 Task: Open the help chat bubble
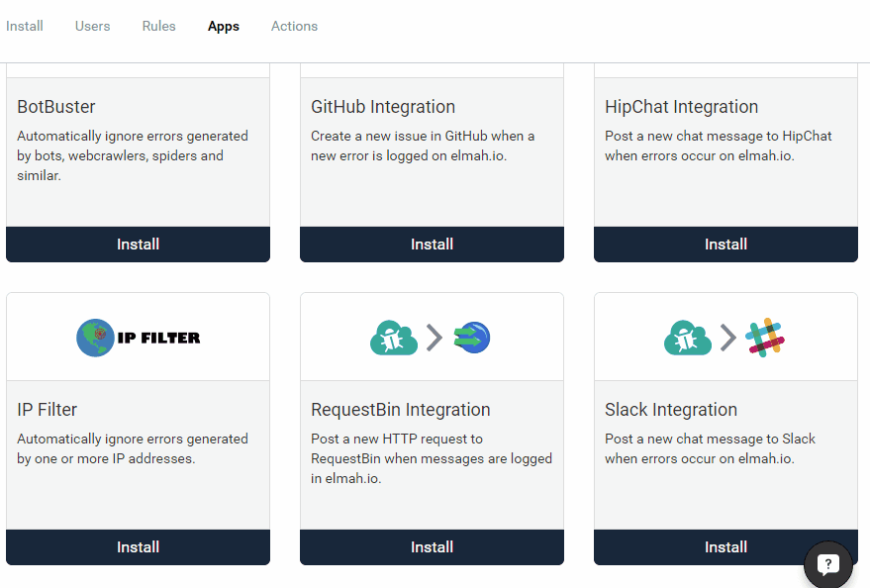(827, 563)
